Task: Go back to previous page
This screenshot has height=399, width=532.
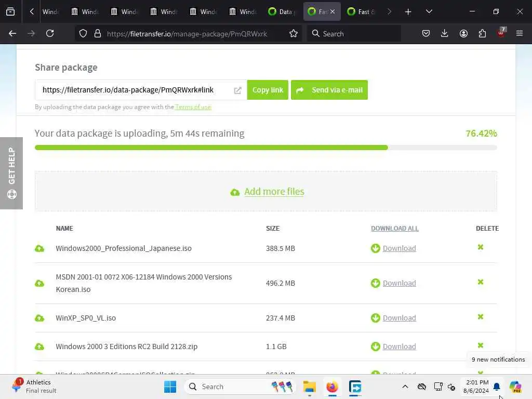Action: click(12, 33)
